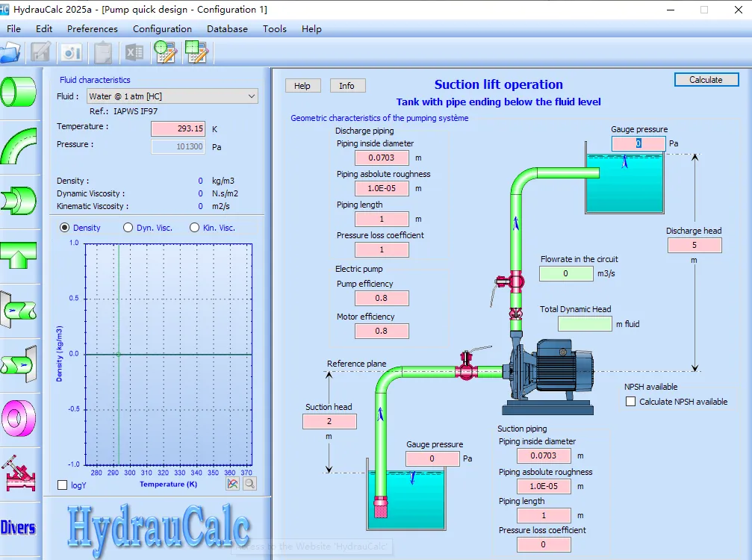The width and height of the screenshot is (752, 560).
Task: Select the tee junction component icon
Action: pos(18,255)
